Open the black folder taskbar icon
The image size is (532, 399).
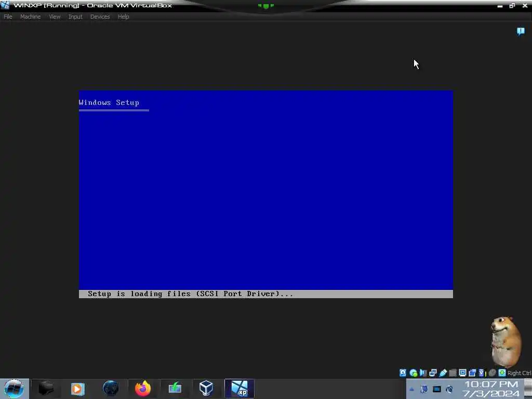[x=46, y=389]
